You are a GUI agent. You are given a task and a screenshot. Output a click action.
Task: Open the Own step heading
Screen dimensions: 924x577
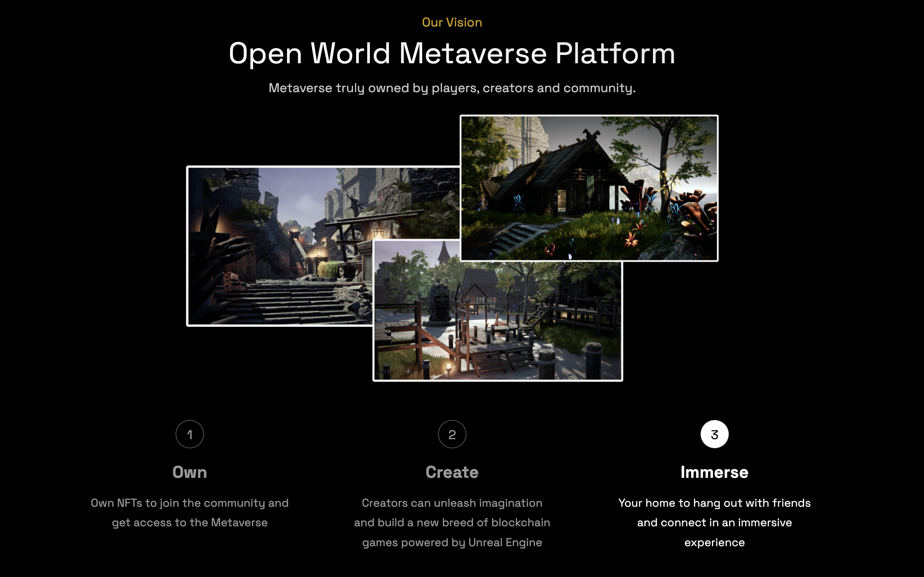[190, 472]
